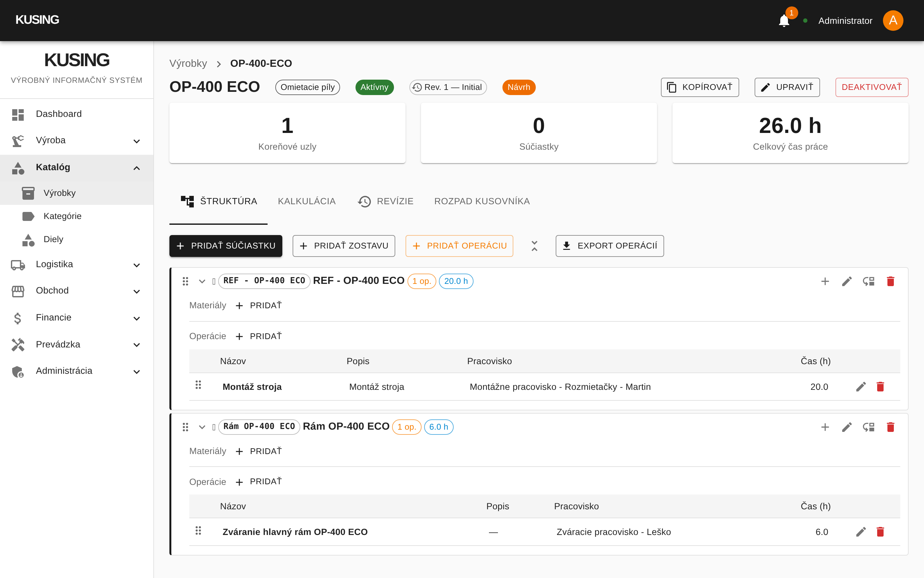Click EXPORT OPERÁCIÍ button
924x578 pixels.
point(610,246)
